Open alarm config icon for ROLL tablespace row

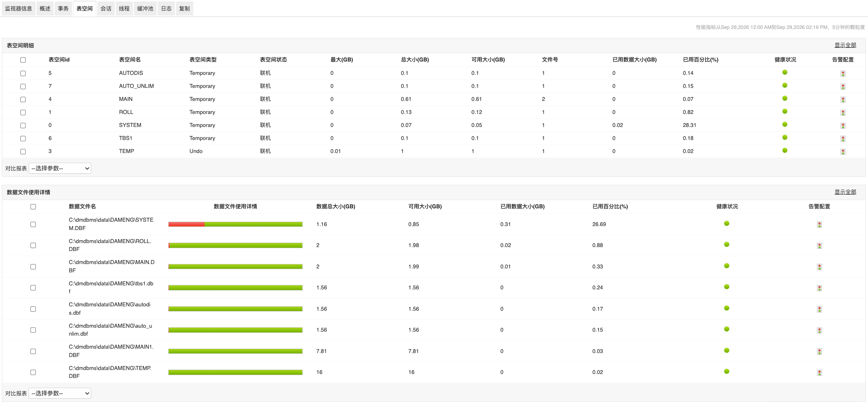pos(843,112)
